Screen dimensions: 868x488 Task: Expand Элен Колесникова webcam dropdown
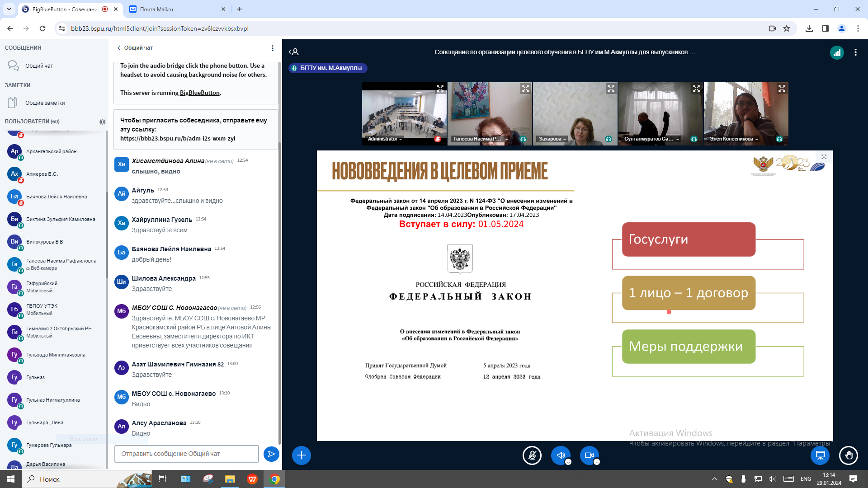coord(734,139)
